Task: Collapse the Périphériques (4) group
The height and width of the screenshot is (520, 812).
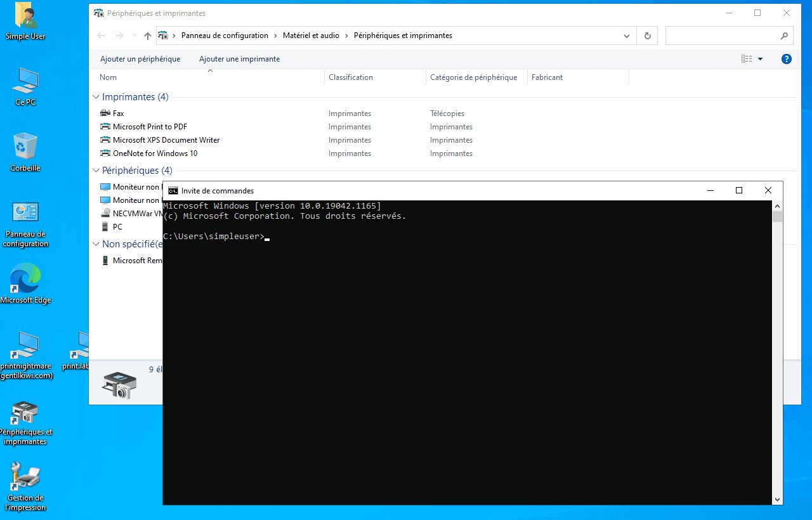Action: point(96,171)
